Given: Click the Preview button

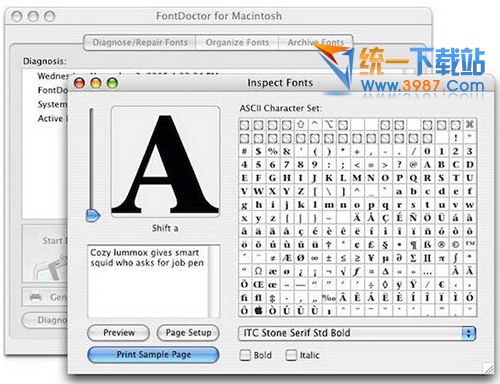Looking at the screenshot, I should pos(119,332).
